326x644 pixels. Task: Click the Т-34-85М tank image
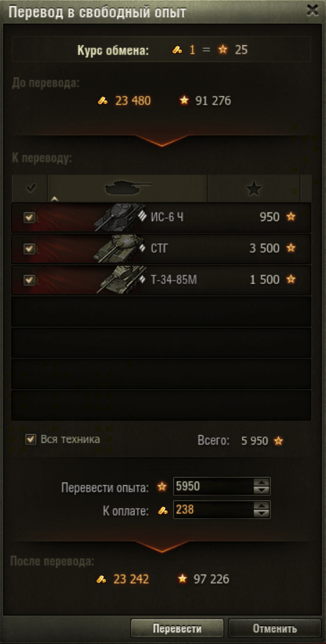[x=121, y=279]
